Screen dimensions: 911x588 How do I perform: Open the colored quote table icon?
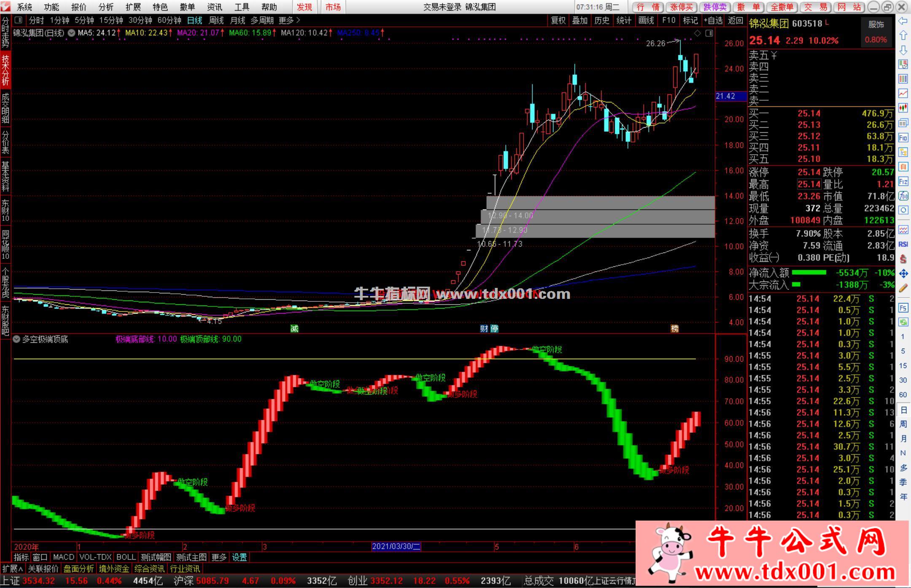point(903,79)
